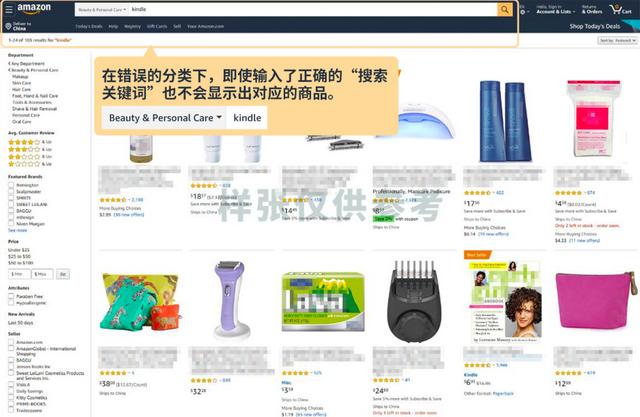Click the search field containing kindle
This screenshot has width=640, height=417.
(313, 9)
